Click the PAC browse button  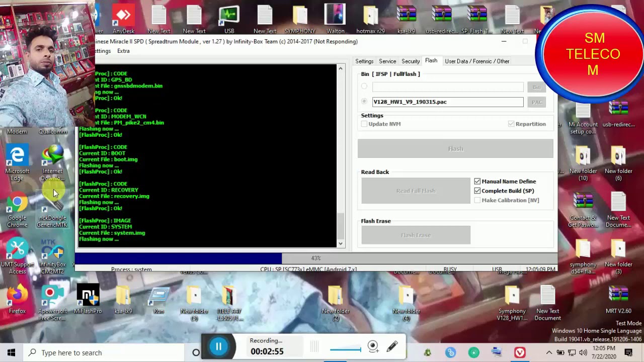[x=536, y=102]
